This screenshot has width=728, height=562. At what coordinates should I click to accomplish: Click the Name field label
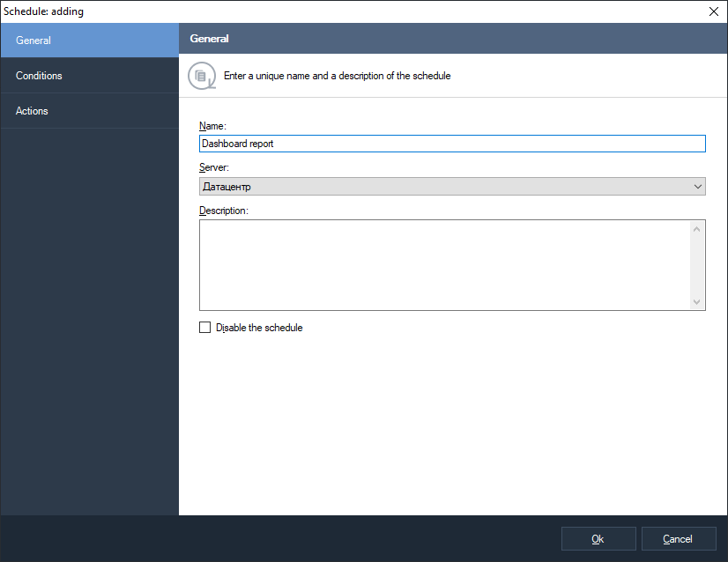coord(212,126)
